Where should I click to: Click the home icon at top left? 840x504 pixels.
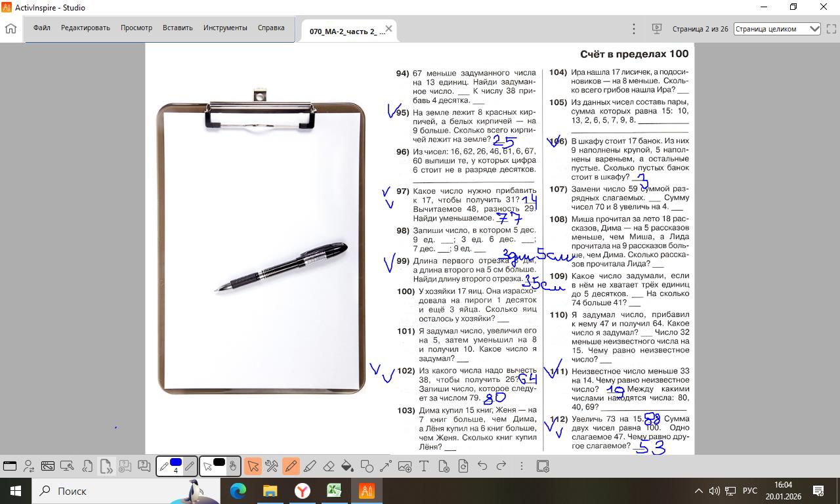[x=10, y=29]
